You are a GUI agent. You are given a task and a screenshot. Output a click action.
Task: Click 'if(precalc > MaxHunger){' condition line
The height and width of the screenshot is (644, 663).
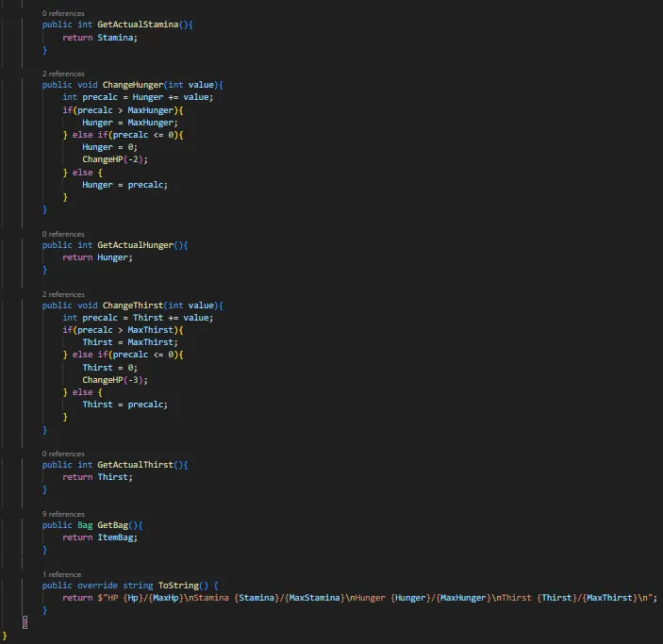click(123, 110)
